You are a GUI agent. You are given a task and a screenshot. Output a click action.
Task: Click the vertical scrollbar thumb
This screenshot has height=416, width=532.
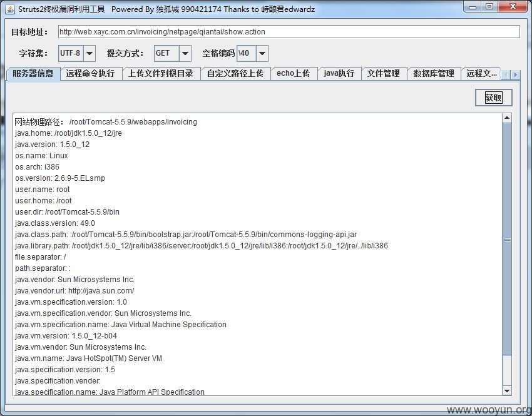(507, 240)
